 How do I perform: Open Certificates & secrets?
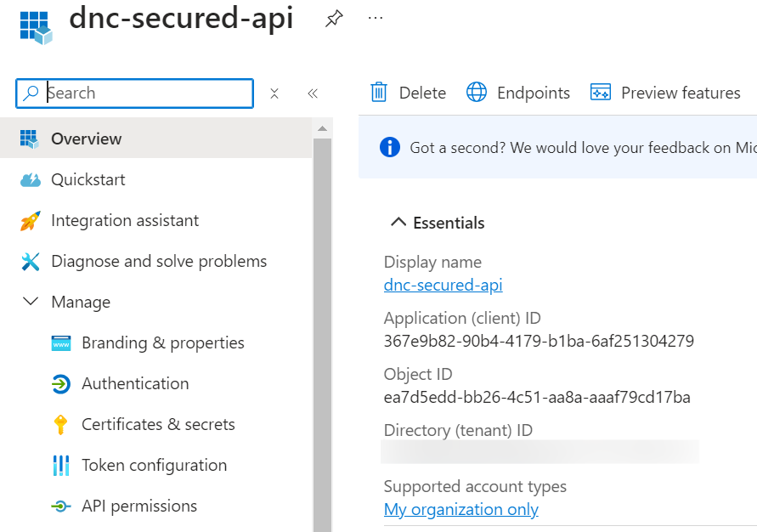pyautogui.click(x=156, y=425)
